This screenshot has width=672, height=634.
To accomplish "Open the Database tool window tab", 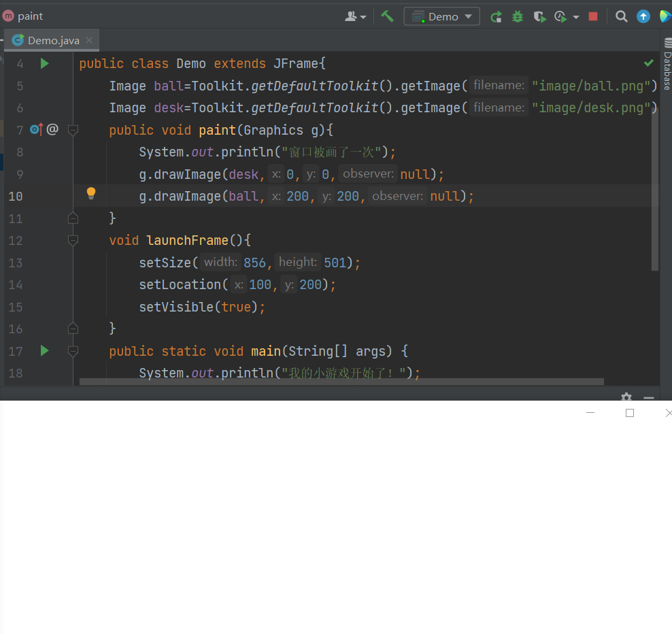I will pyautogui.click(x=667, y=65).
